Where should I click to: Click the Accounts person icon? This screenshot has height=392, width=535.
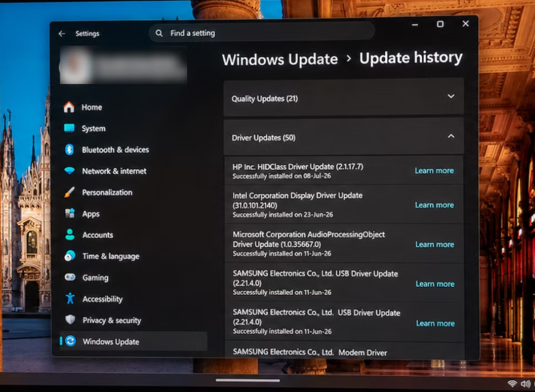click(70, 235)
